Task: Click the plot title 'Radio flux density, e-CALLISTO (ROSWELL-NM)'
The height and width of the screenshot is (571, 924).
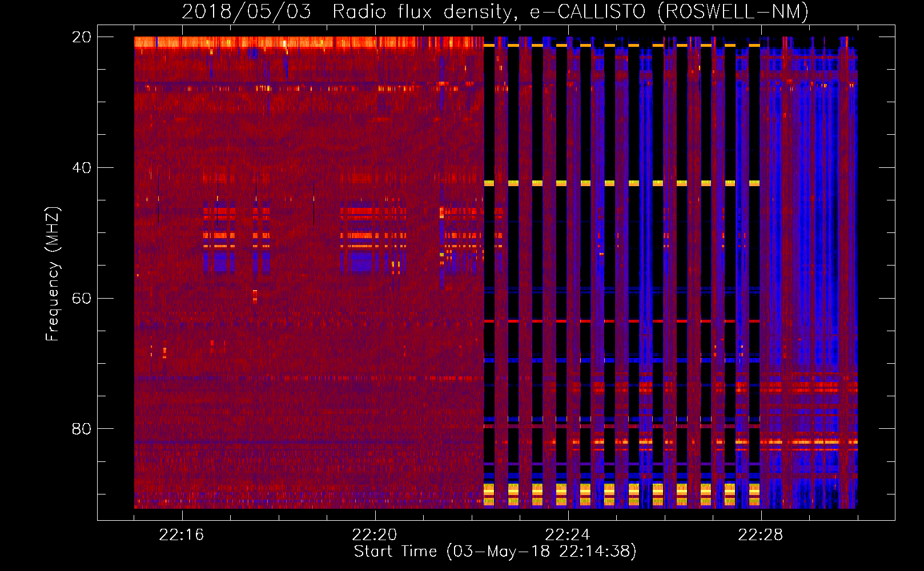Action: pos(571,11)
